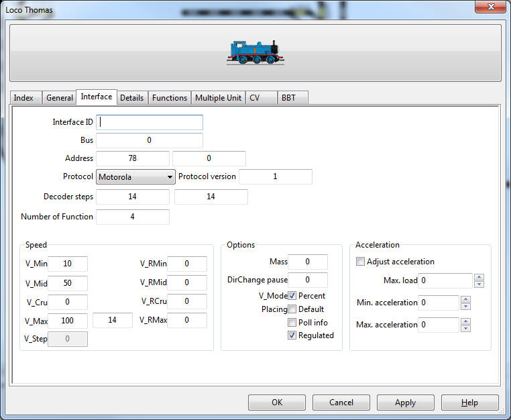Open the BBT tab
The width and height of the screenshot is (511, 420).
[x=292, y=98]
